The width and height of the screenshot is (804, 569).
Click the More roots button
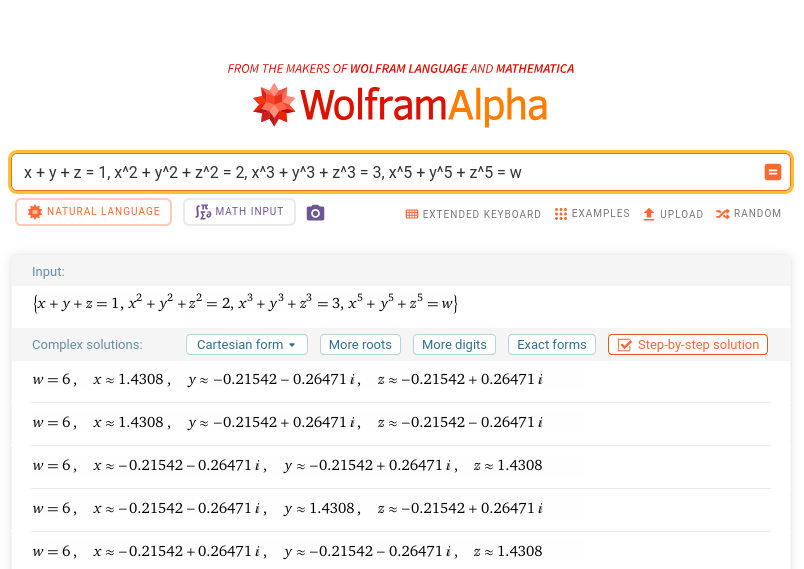tap(360, 344)
